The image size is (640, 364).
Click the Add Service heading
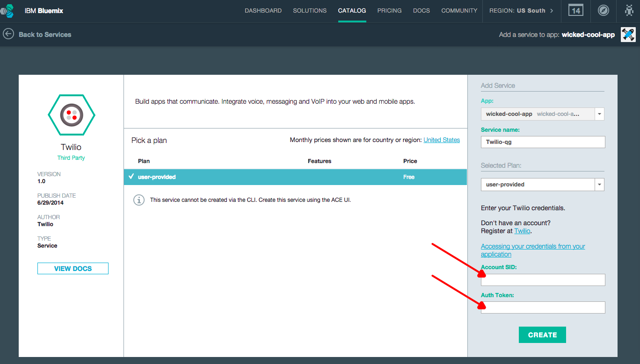click(498, 86)
